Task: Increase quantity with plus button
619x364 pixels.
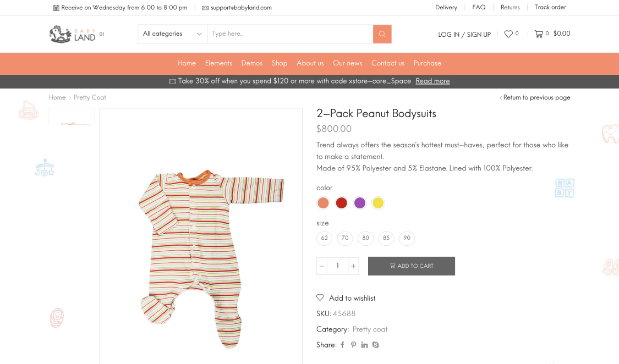Action: 353,266
